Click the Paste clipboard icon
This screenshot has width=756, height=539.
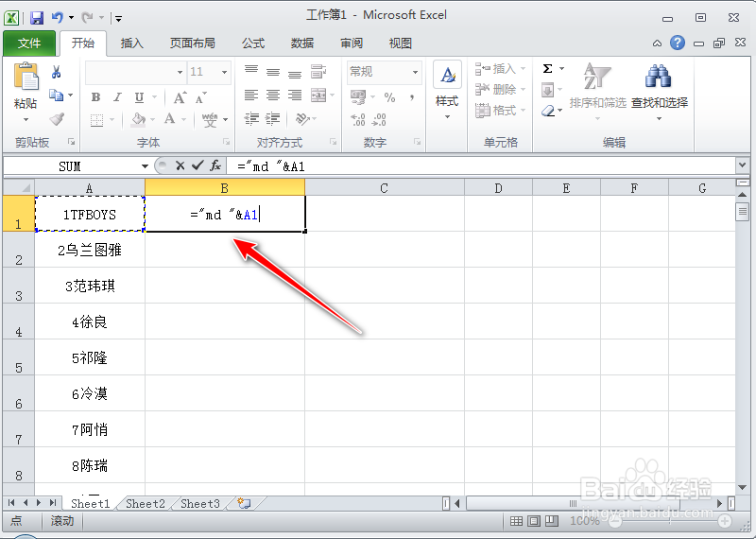[x=26, y=77]
